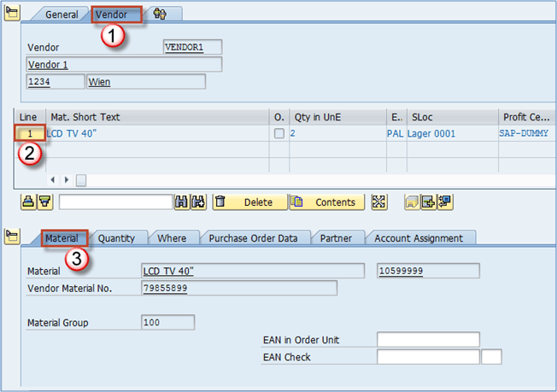Click the print icon below item table

coord(28,202)
